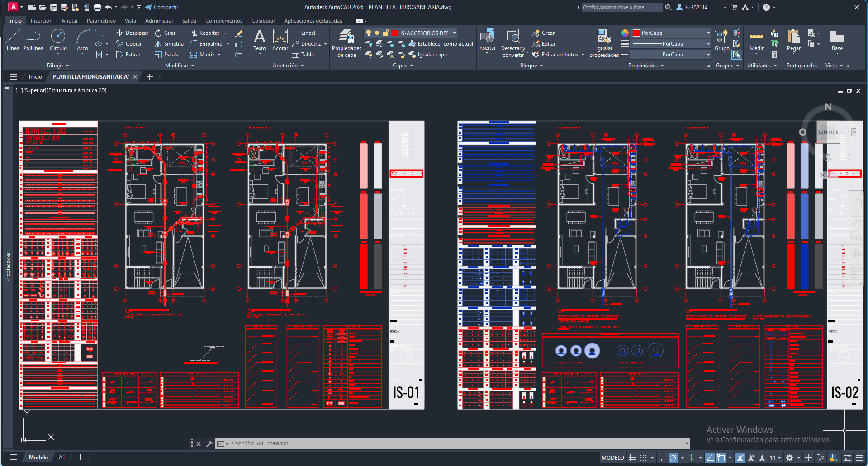Click the Polilínea tool icon
Screen dimensions: 868x466
33,37
